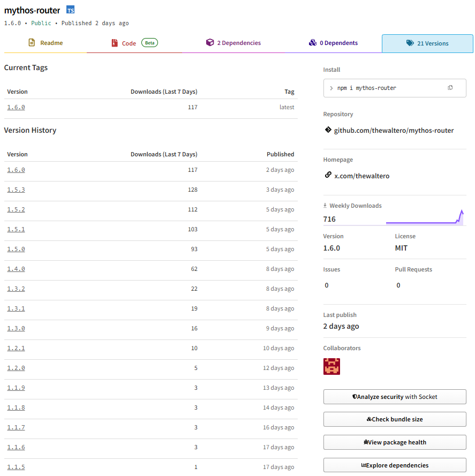475x476 pixels.
Task: Open version 1.3.1 link
Action: click(x=16, y=308)
